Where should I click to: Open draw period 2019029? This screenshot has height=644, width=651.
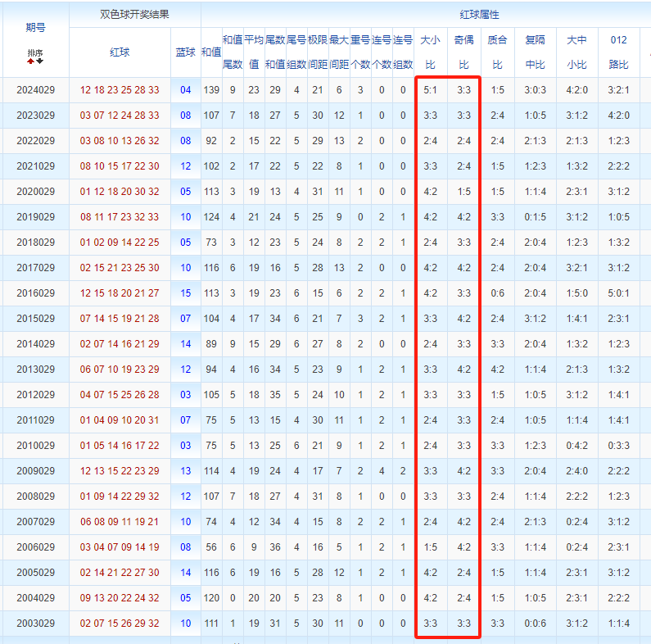(35, 217)
